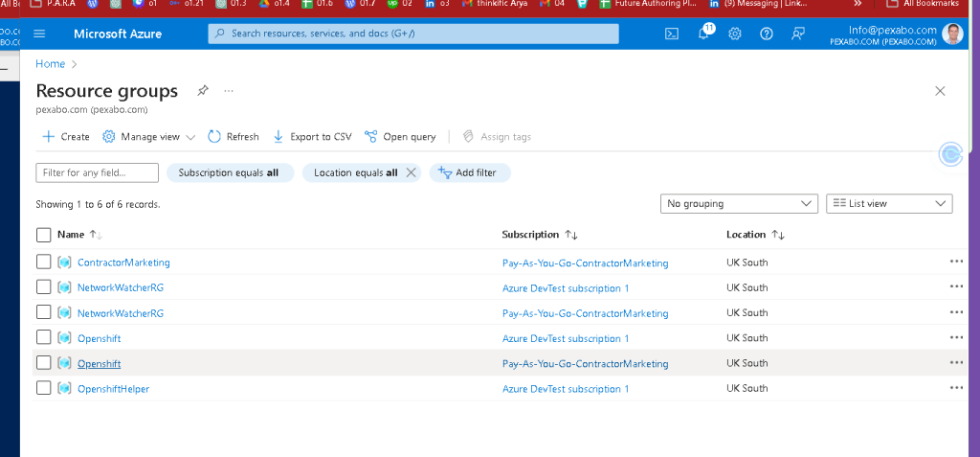Viewport: 980px width, 457px height.
Task: Open more options for Openshift DevTest row
Action: pos(956,337)
